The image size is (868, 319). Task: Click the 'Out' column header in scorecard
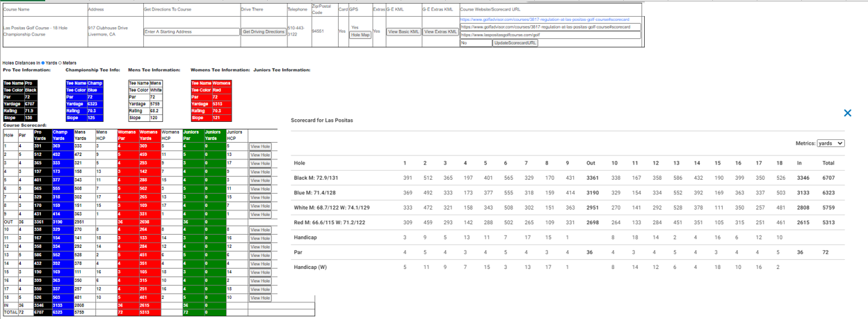click(x=591, y=163)
